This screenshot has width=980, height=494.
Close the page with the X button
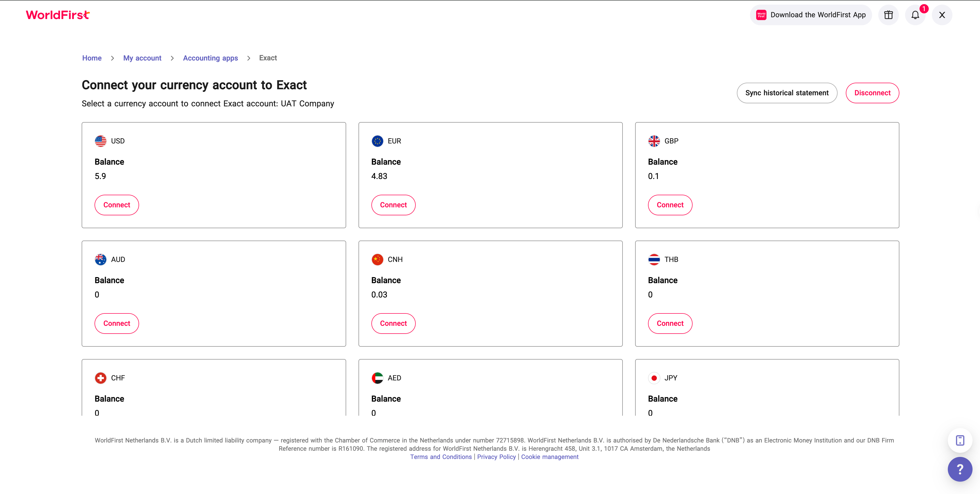[x=942, y=15]
